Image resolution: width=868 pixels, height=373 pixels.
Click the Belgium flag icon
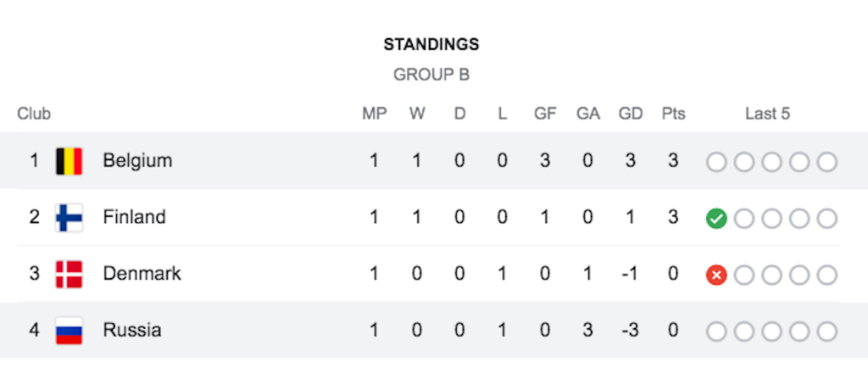point(70,162)
